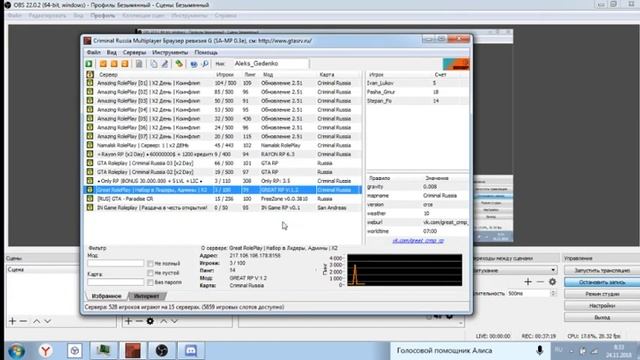640x360 pixels.
Task: Open the Серверы menu
Action: (134, 52)
